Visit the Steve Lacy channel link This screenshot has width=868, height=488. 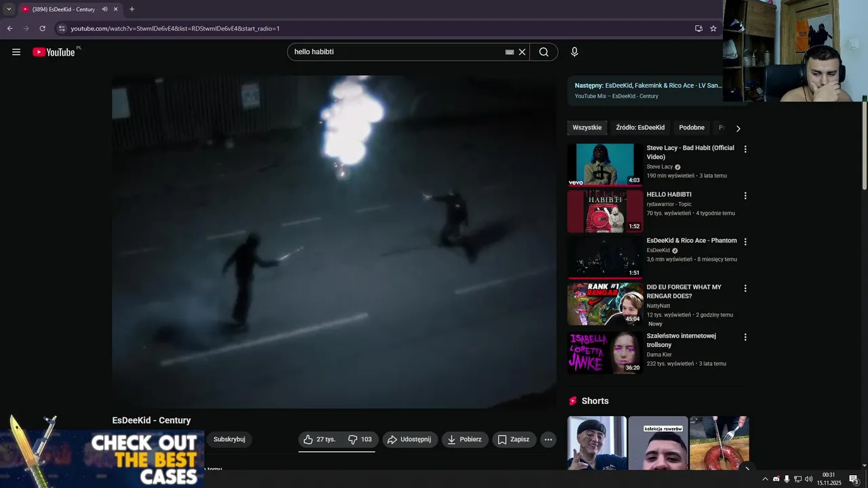pos(660,167)
